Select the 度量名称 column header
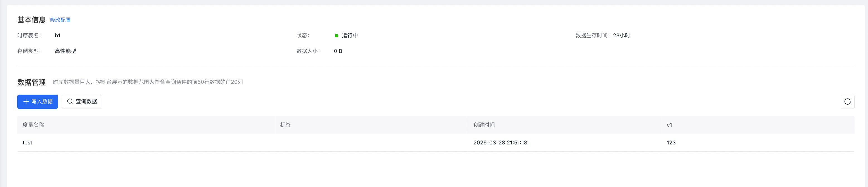The width and height of the screenshot is (868, 187). [33, 125]
